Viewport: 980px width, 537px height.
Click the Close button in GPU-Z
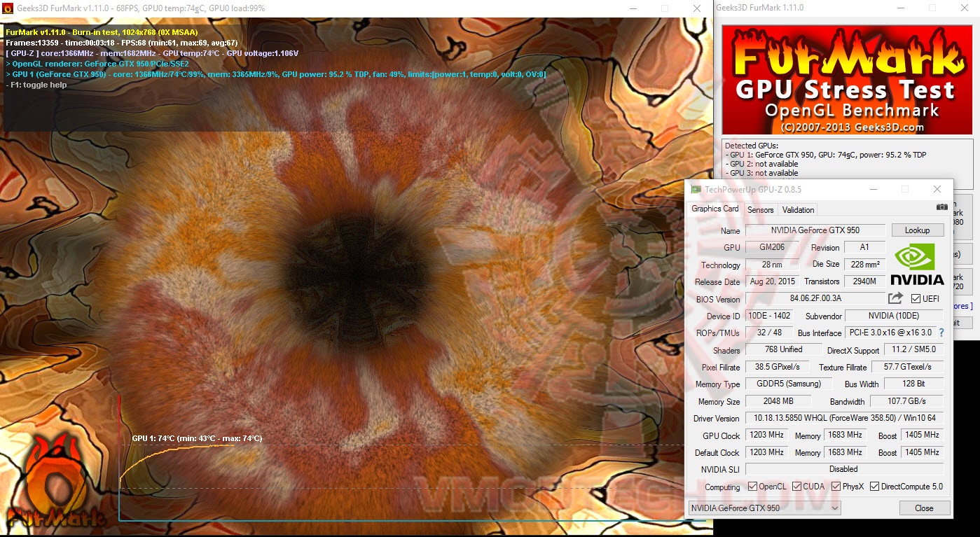(924, 508)
